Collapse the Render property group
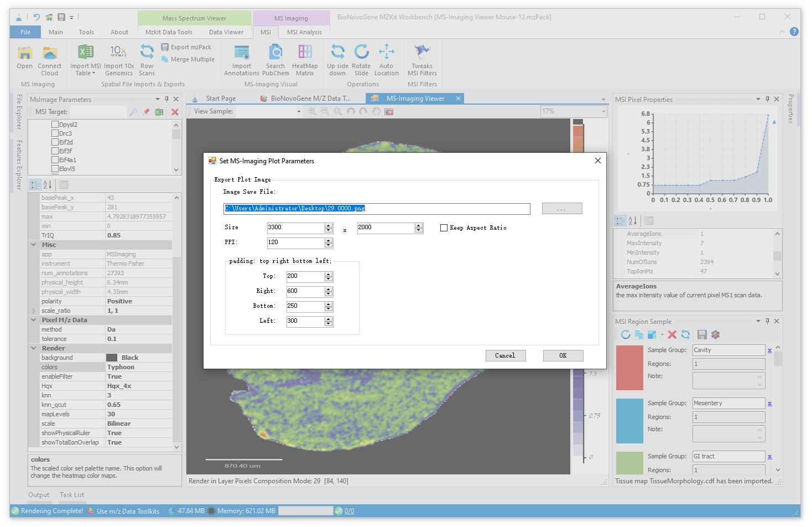This screenshot has height=527, width=812. click(34, 348)
